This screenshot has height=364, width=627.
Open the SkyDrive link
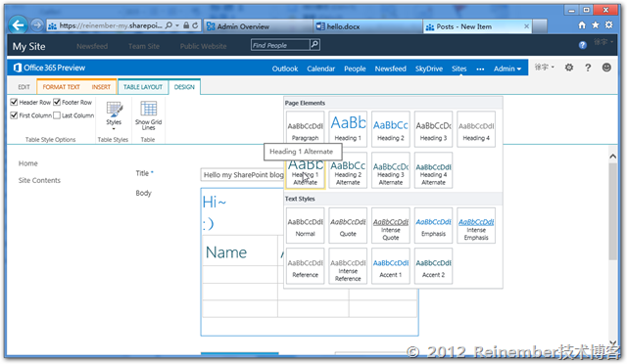pyautogui.click(x=429, y=68)
